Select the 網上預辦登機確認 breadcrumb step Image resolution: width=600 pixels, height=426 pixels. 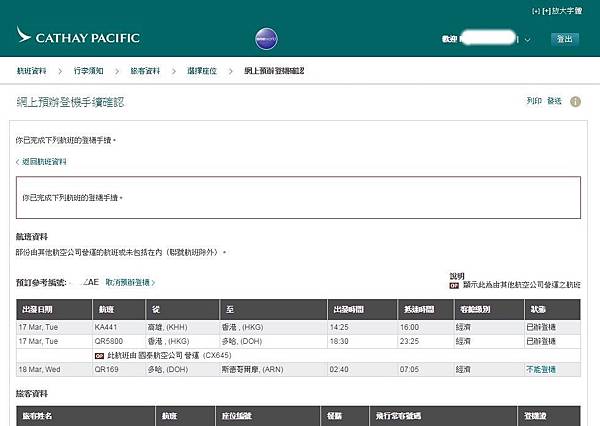(x=274, y=71)
